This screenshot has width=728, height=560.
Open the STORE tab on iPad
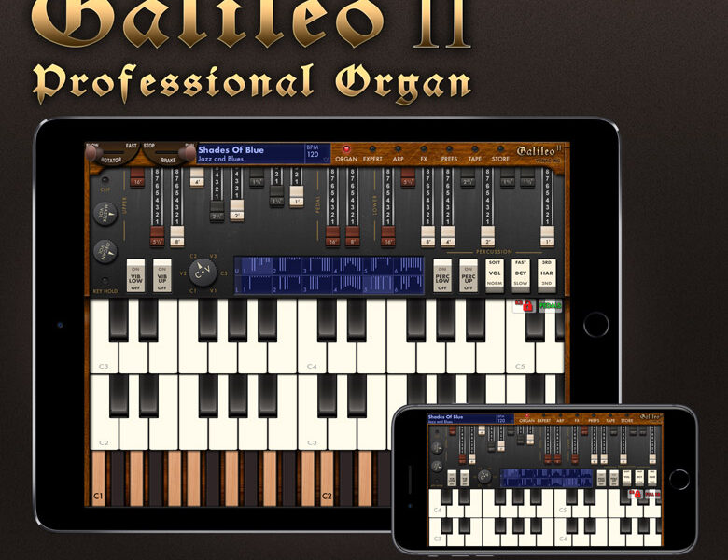point(500,154)
